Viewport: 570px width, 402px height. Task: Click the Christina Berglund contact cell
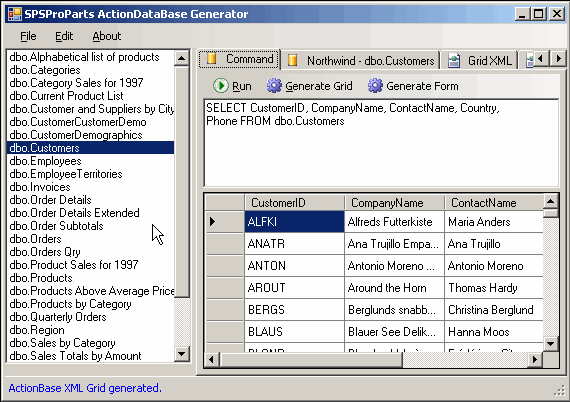pyautogui.click(x=494, y=310)
